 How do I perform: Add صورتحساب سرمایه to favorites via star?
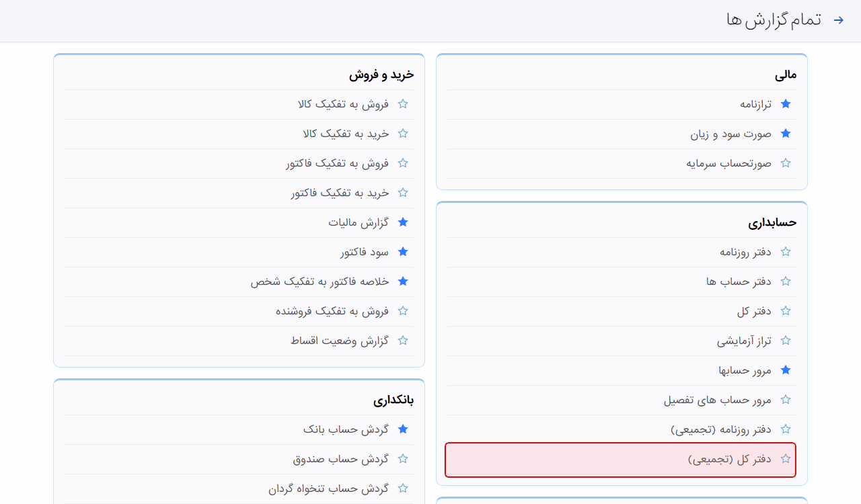tap(785, 163)
